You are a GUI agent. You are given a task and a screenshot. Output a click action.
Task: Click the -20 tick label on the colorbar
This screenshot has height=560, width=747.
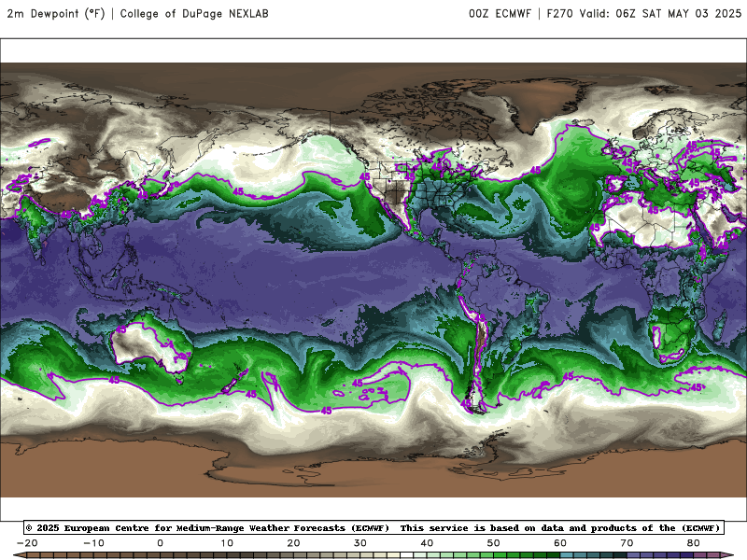coord(27,543)
